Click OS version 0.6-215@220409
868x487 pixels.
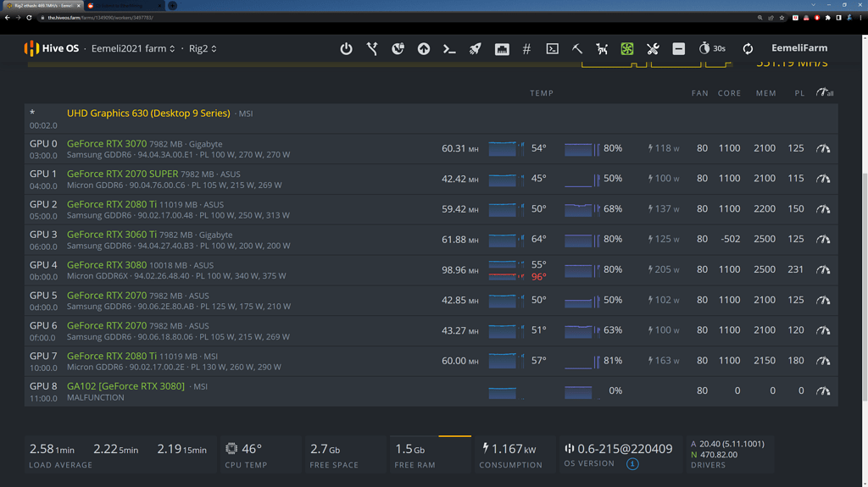pyautogui.click(x=625, y=449)
